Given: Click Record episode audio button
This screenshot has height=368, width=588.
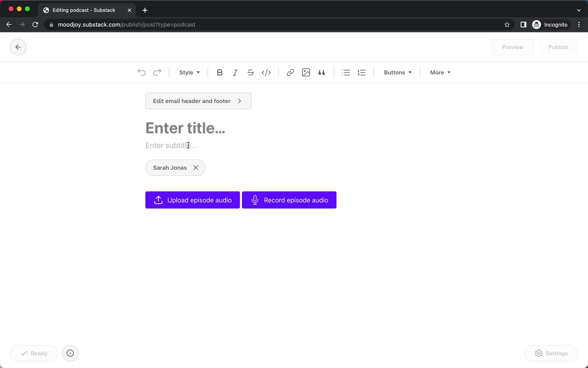Looking at the screenshot, I should (289, 200).
